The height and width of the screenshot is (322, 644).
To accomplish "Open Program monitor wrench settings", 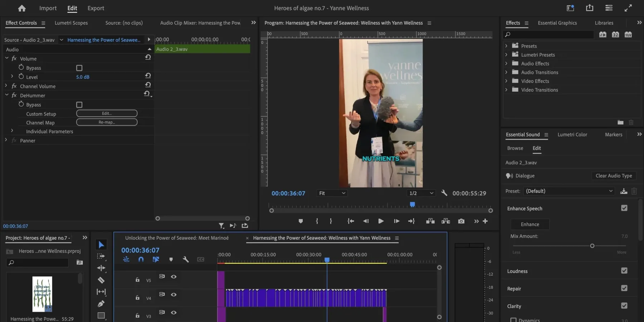I will pyautogui.click(x=444, y=193).
